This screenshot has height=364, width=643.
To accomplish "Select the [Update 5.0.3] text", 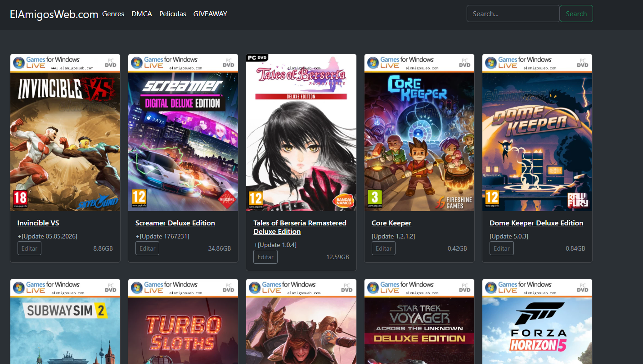I will 509,236.
